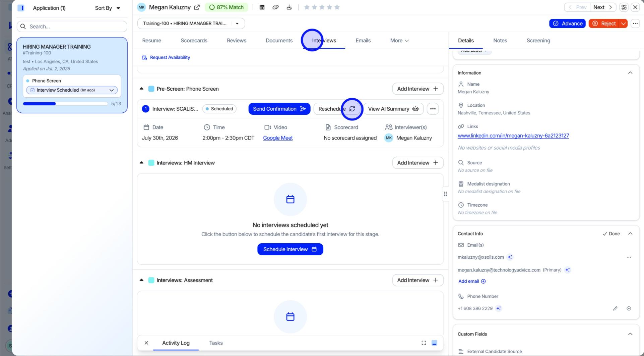644x356 pixels.
Task: Open the Notes tab
Action: (500, 41)
